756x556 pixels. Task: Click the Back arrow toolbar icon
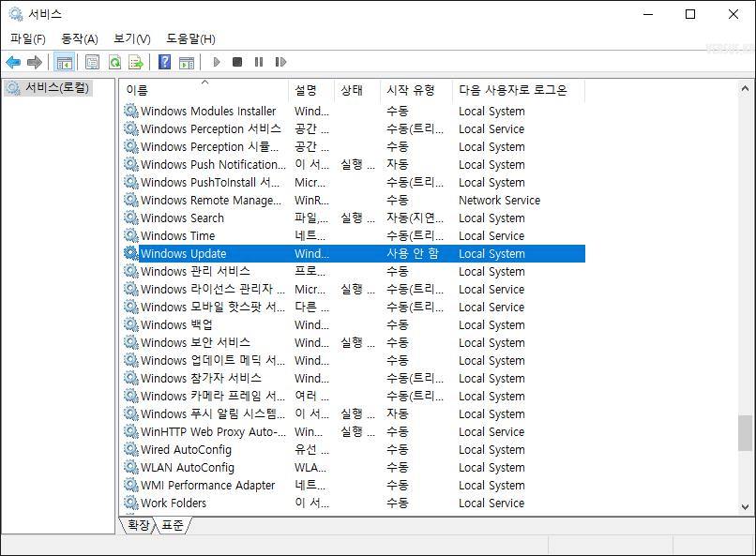coord(13,62)
